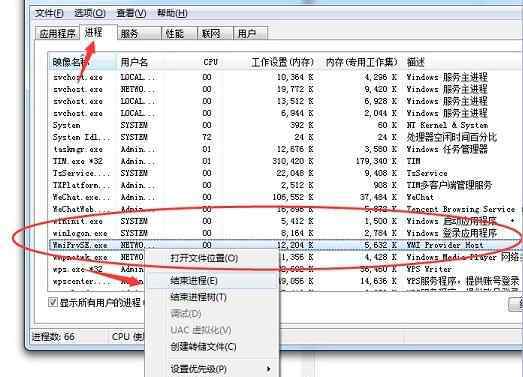The width and height of the screenshot is (523, 377).
Task: Select the TXPlatform... process
Action: (81, 185)
